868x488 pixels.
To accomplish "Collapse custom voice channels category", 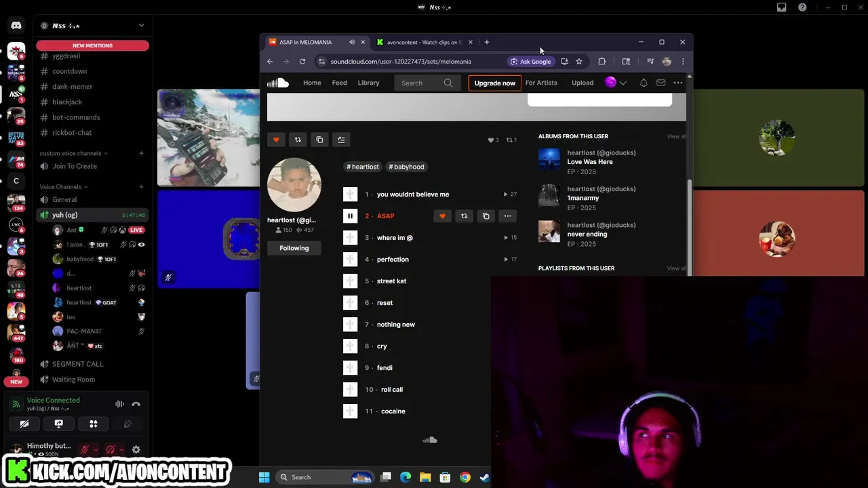I will pyautogui.click(x=73, y=153).
